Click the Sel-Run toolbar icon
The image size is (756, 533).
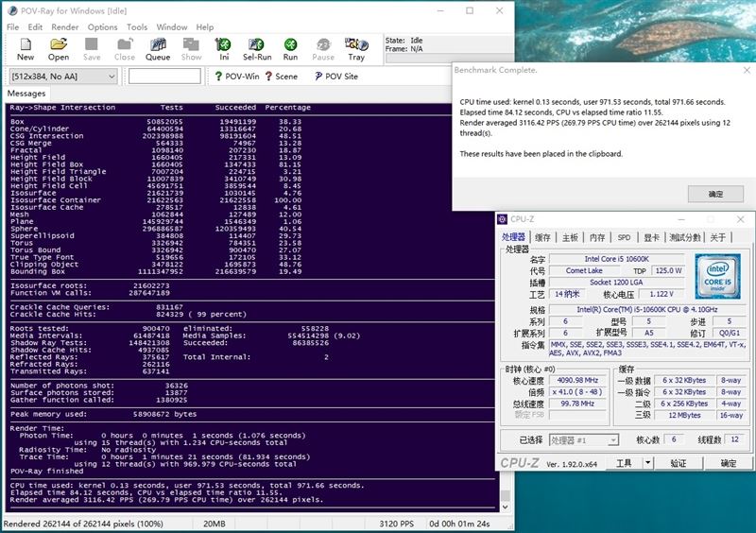pyautogui.click(x=257, y=49)
